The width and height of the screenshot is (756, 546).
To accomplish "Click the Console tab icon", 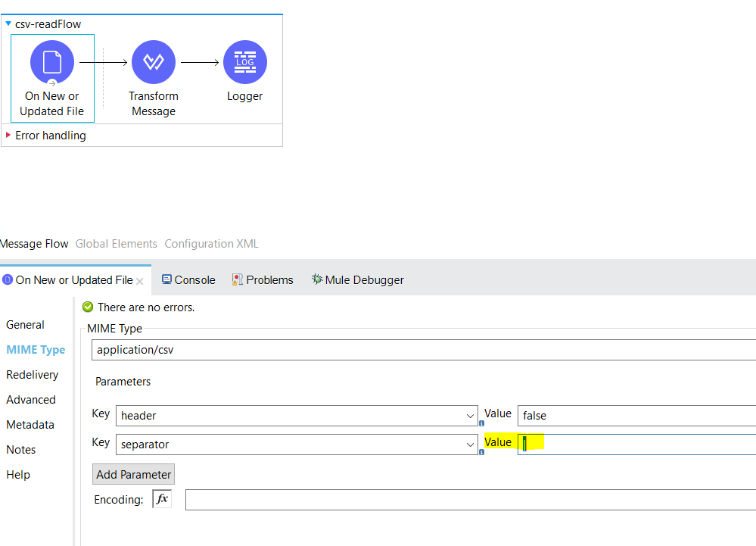I will pyautogui.click(x=166, y=279).
